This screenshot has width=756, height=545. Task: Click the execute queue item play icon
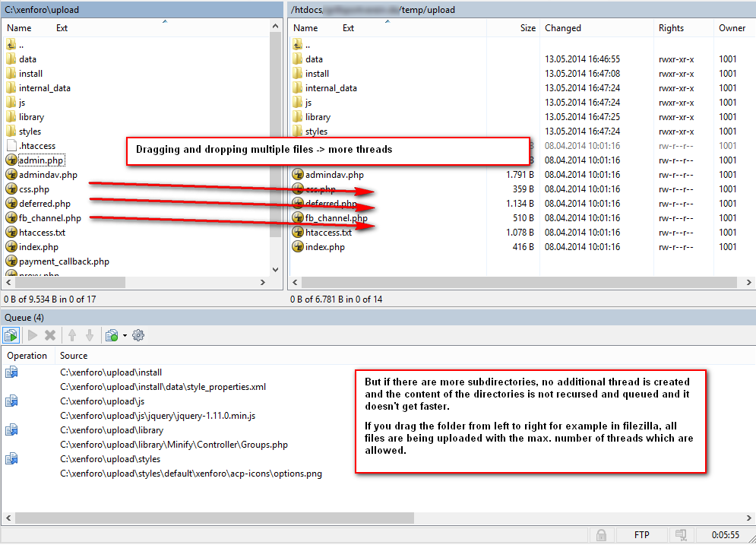[x=33, y=335]
